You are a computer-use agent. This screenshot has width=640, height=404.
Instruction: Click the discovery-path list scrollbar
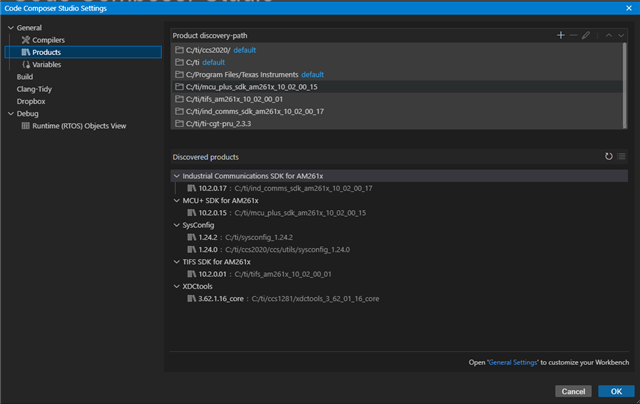tap(624, 86)
